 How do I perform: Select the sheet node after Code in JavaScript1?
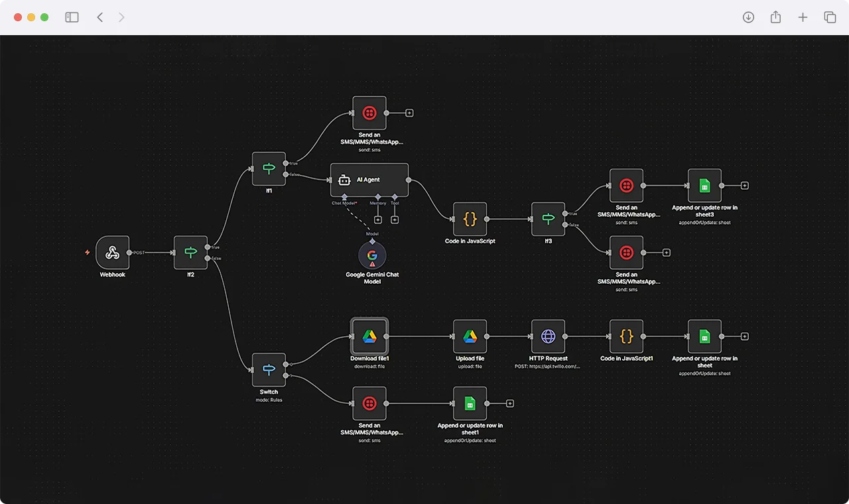pyautogui.click(x=705, y=336)
